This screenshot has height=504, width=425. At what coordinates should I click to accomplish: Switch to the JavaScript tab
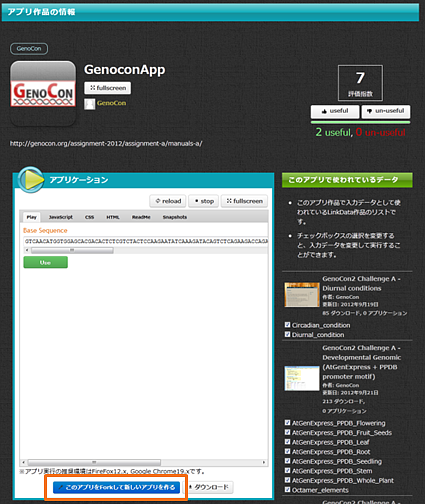point(60,217)
